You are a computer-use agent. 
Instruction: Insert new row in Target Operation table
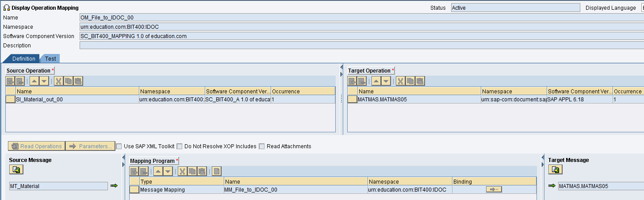(x=352, y=81)
